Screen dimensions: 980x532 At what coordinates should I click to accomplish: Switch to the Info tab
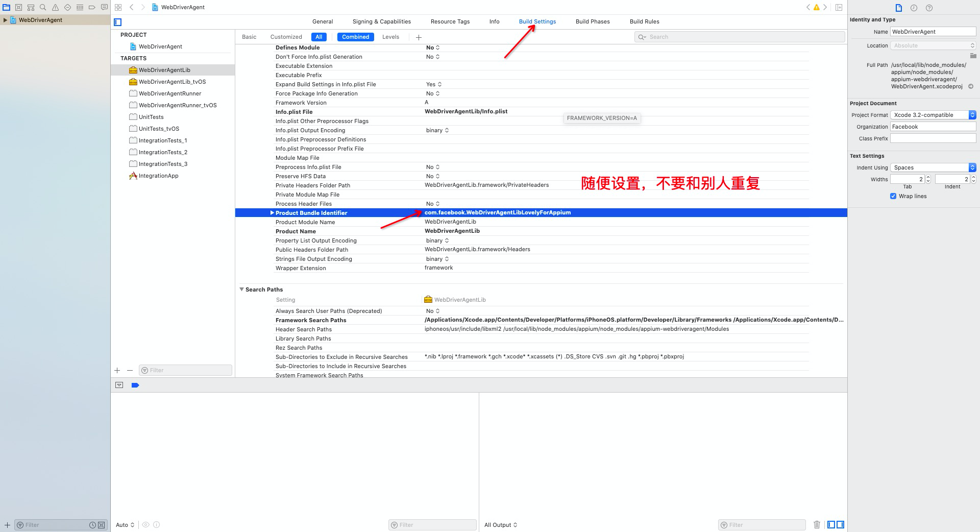pos(495,21)
